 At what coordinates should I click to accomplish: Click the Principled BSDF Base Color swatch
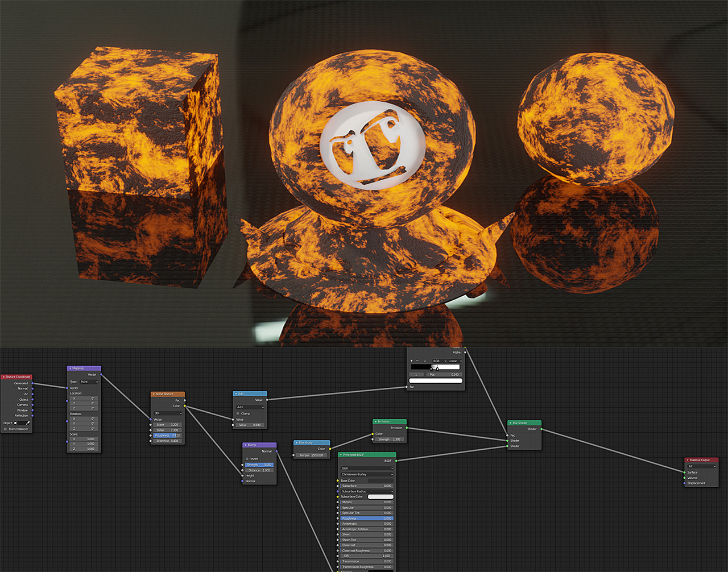point(380,480)
